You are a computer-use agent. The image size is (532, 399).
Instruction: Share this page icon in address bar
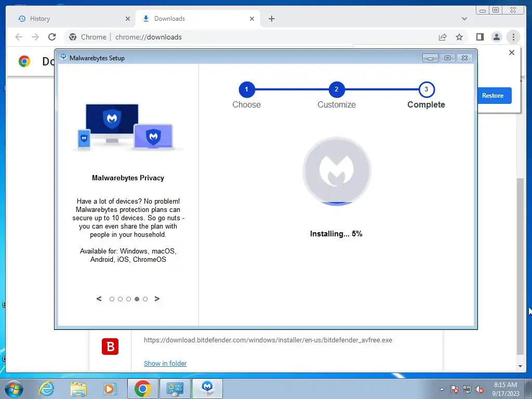[443, 37]
